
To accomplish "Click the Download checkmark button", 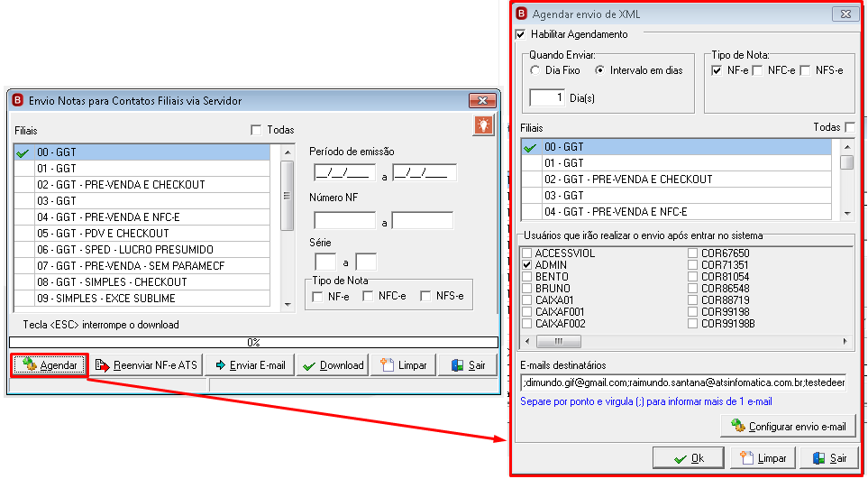I will pos(333,365).
